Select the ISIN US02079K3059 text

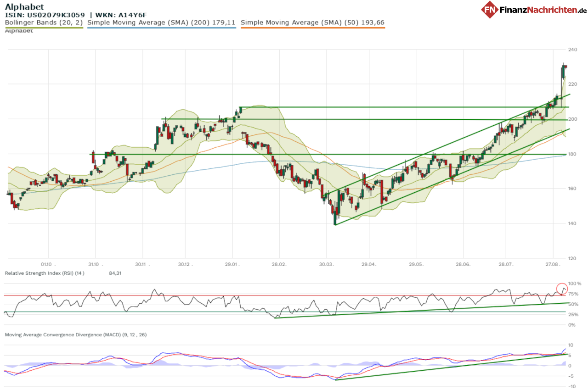(x=45, y=15)
